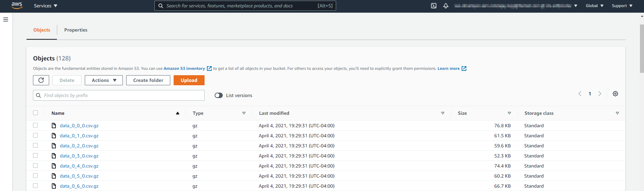Open the data_0_3_0.csv.gz object link

coord(79,156)
